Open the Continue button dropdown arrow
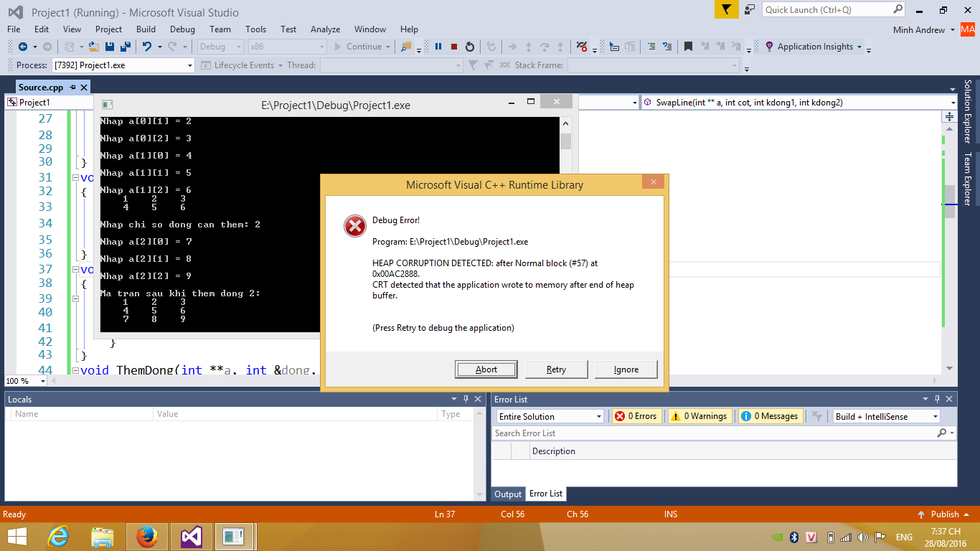The image size is (980, 551). click(388, 47)
